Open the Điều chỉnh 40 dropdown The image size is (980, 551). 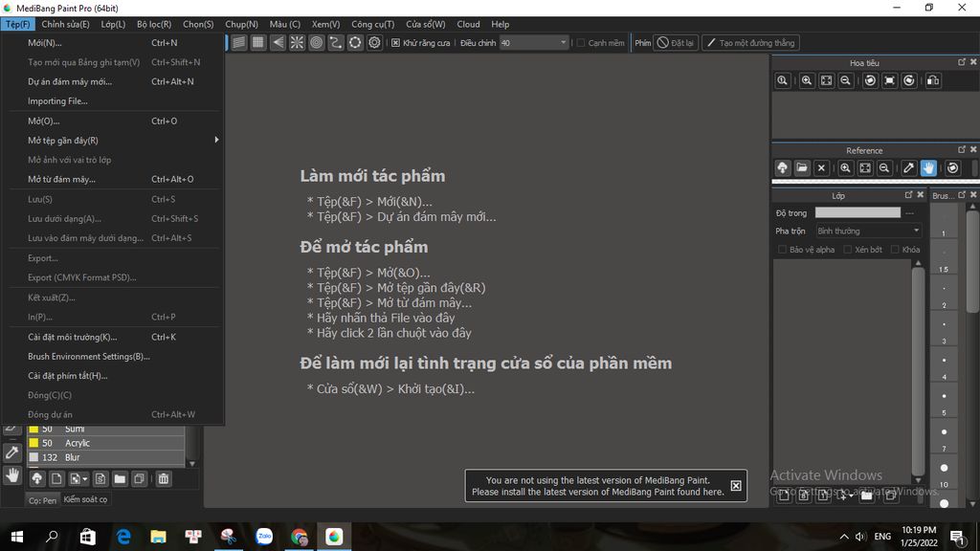click(534, 43)
